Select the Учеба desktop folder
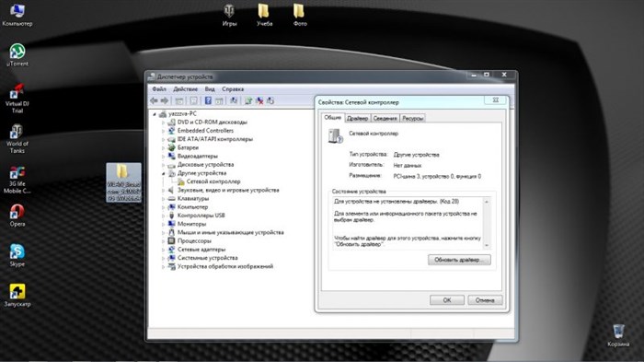The height and width of the screenshot is (362, 644). pyautogui.click(x=265, y=15)
